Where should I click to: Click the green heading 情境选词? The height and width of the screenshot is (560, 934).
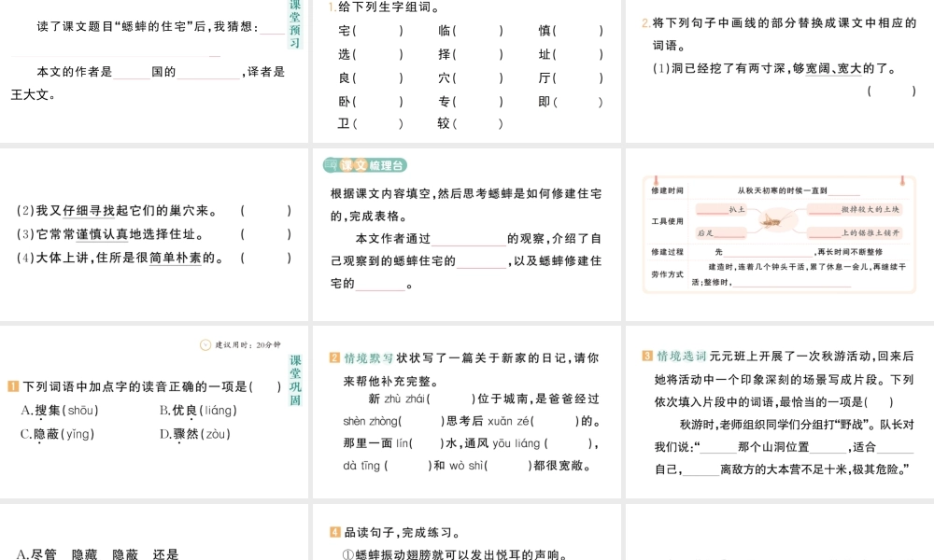pyautogui.click(x=682, y=356)
